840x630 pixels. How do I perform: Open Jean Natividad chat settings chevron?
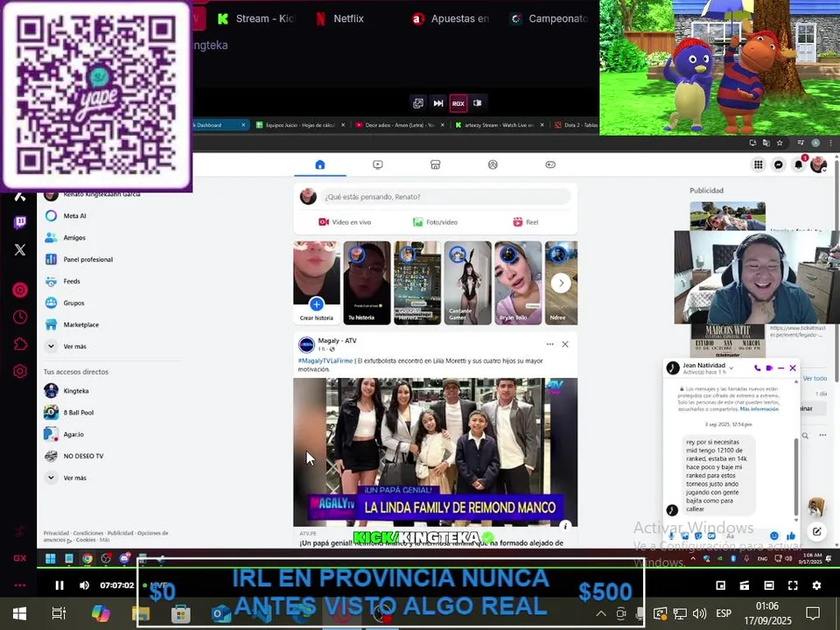pos(731,367)
